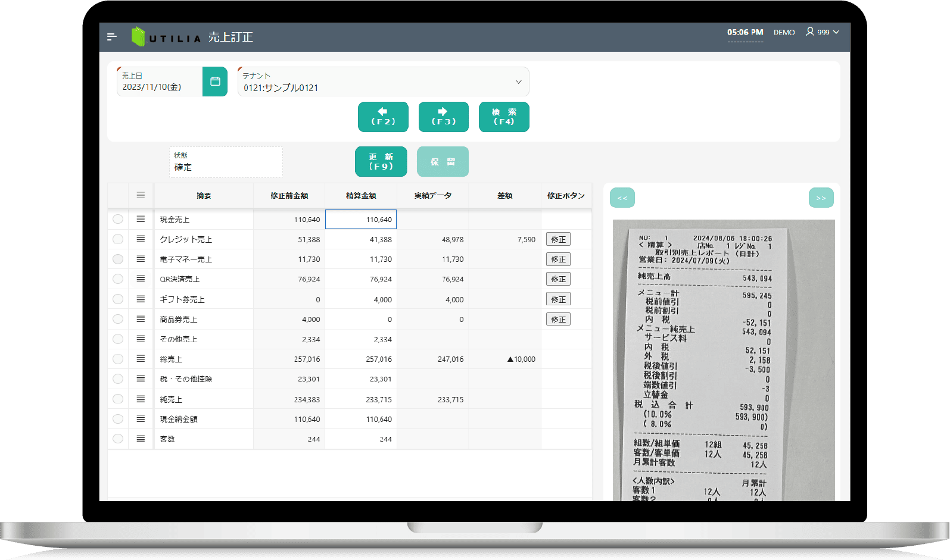Select the radio button for クレジット売上 row
950x560 pixels.
pyautogui.click(x=118, y=239)
